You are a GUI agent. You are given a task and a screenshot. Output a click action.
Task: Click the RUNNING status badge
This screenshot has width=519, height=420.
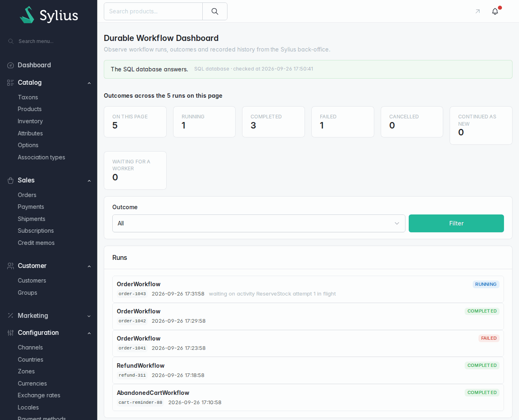(486, 284)
